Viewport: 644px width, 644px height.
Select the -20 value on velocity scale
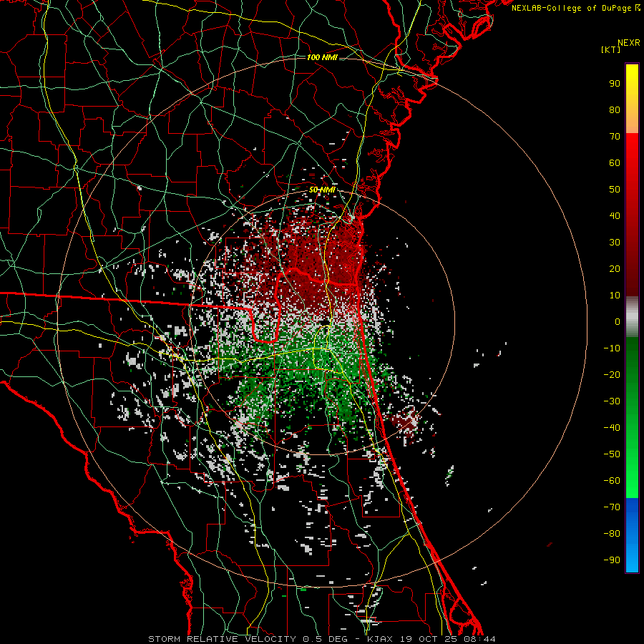pyautogui.click(x=612, y=375)
